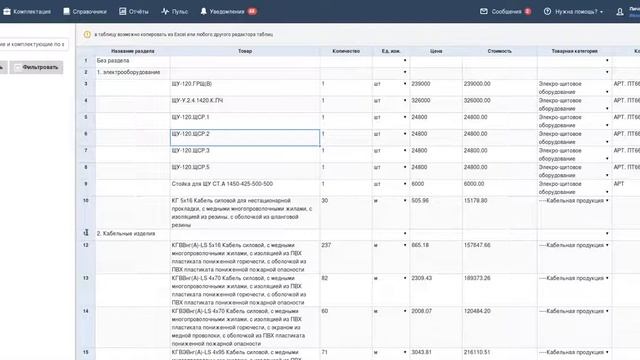Select the Стойка для ЩУ СТ.А product cell

pos(245,188)
